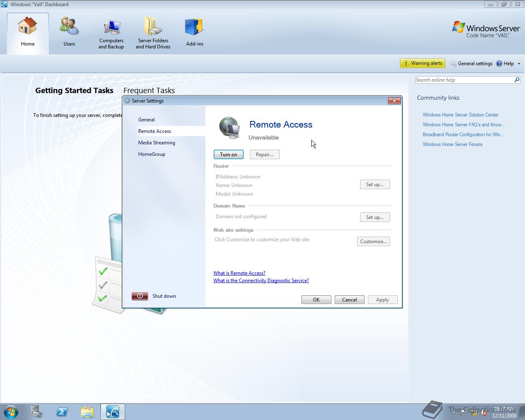Expand the Help dropdown arrow
The height and width of the screenshot is (420, 525).
click(x=519, y=64)
